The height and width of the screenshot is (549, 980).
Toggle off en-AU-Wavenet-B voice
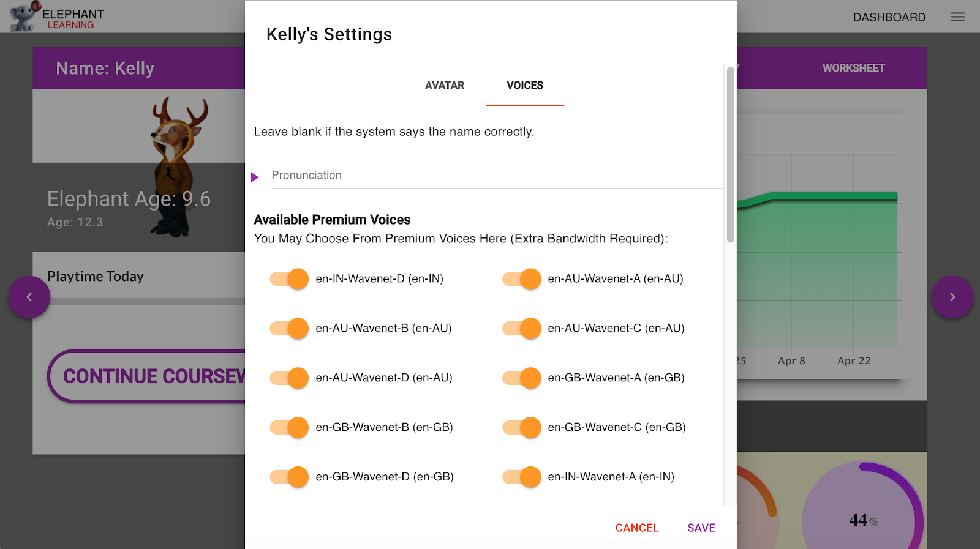coord(288,328)
